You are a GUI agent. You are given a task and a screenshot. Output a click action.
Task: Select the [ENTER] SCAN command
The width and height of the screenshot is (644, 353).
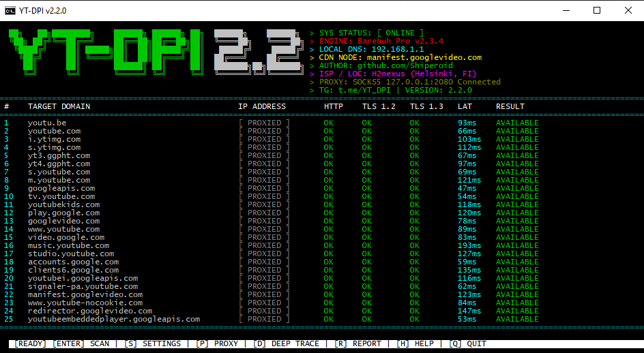point(81,343)
